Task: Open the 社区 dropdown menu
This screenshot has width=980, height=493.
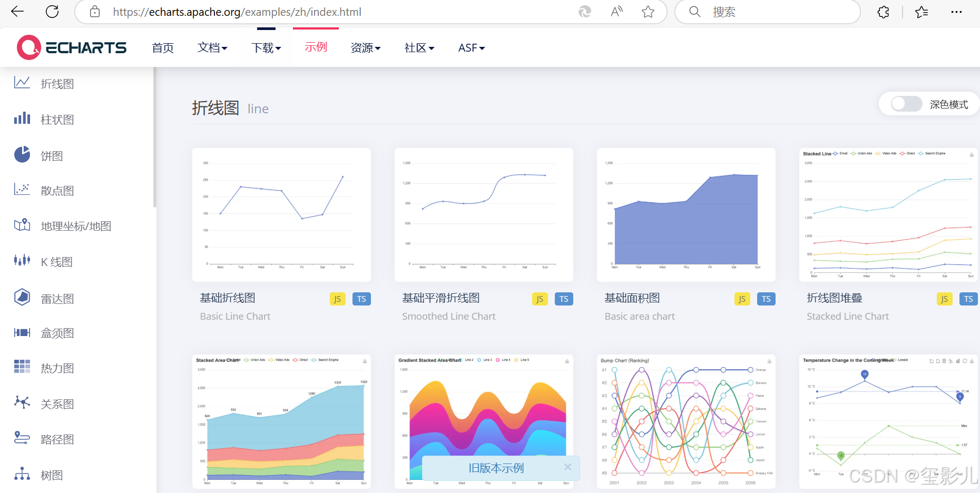Action: [418, 47]
